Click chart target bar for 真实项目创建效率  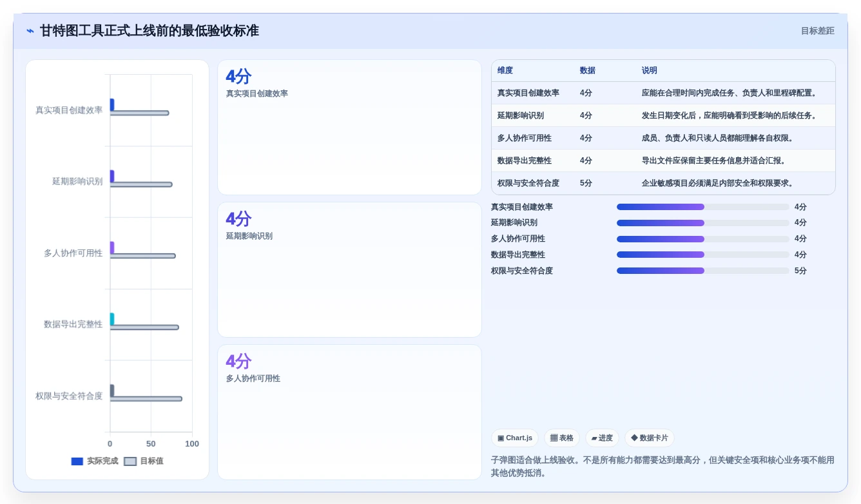[139, 113]
